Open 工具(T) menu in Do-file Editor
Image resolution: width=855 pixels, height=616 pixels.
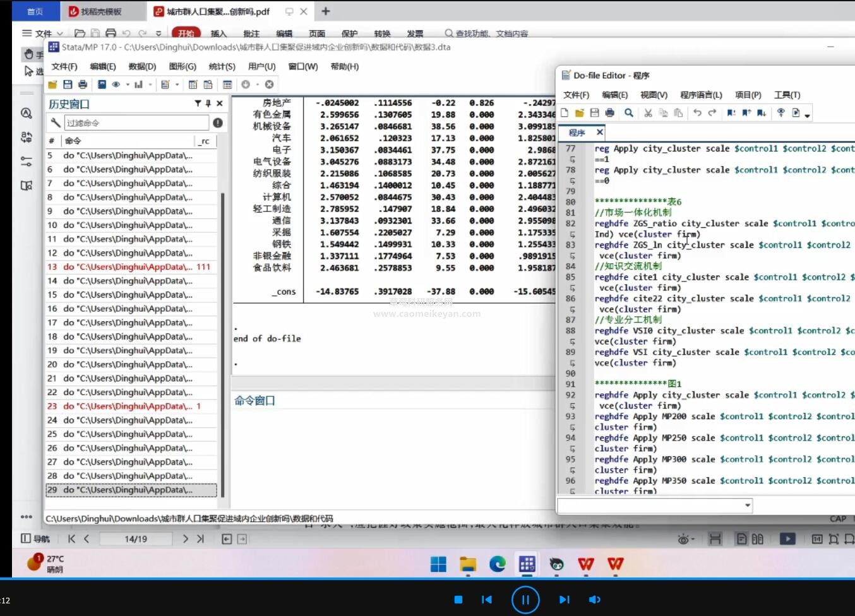click(787, 95)
